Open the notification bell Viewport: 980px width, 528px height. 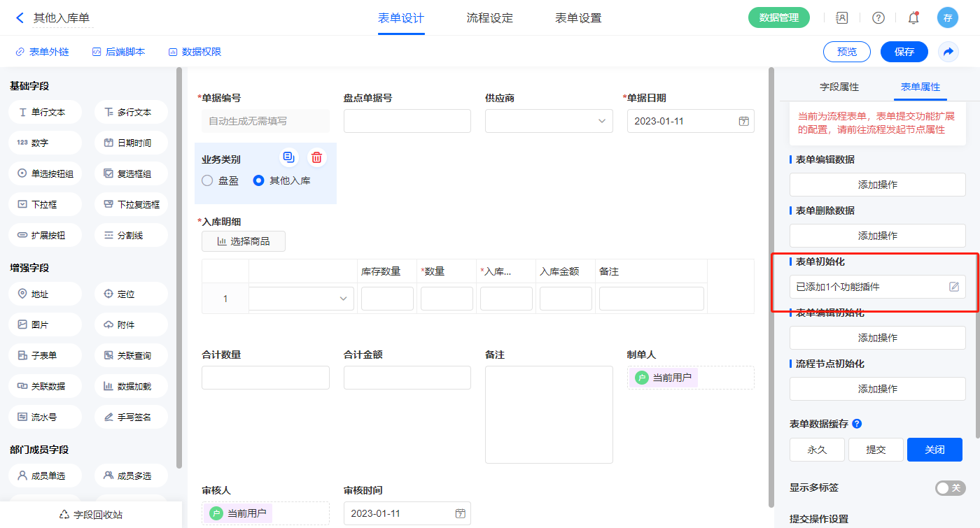[913, 18]
